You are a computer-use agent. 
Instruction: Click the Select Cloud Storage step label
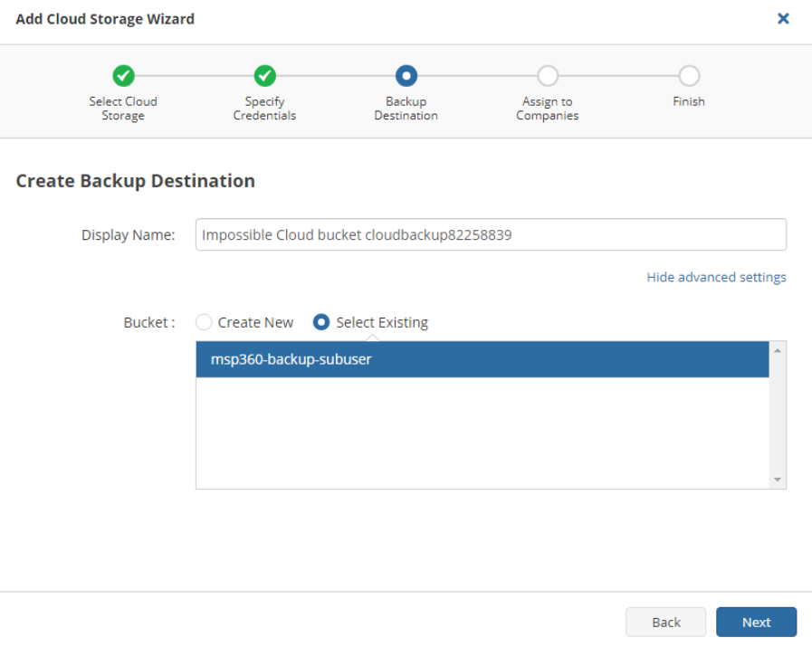coord(123,109)
